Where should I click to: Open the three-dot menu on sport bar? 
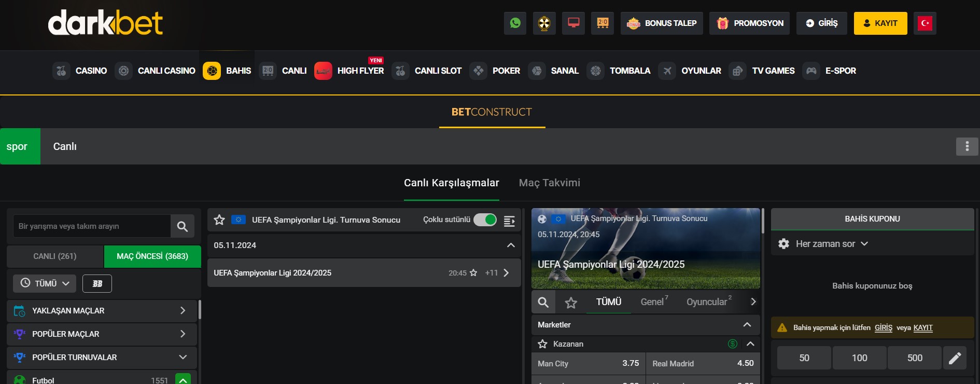click(967, 146)
